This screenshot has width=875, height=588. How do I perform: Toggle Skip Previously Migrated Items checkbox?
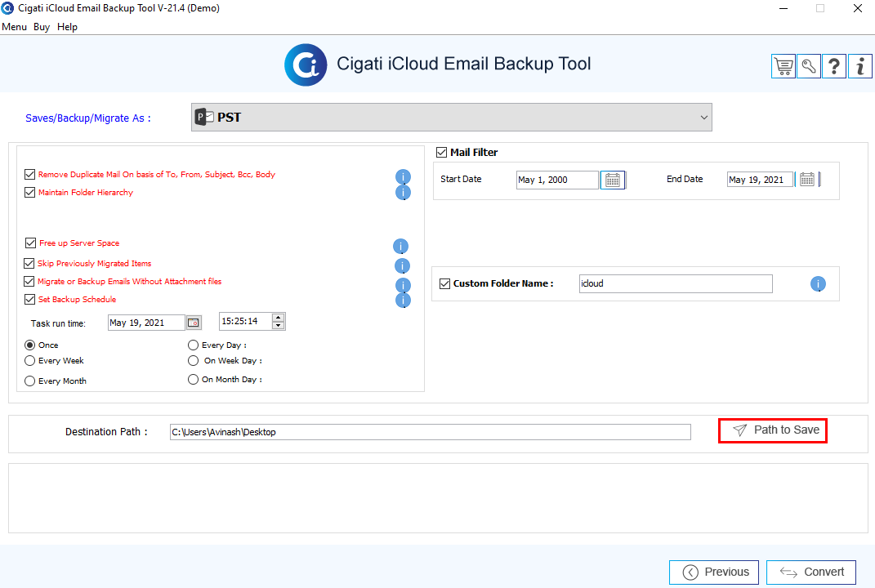tap(29, 263)
